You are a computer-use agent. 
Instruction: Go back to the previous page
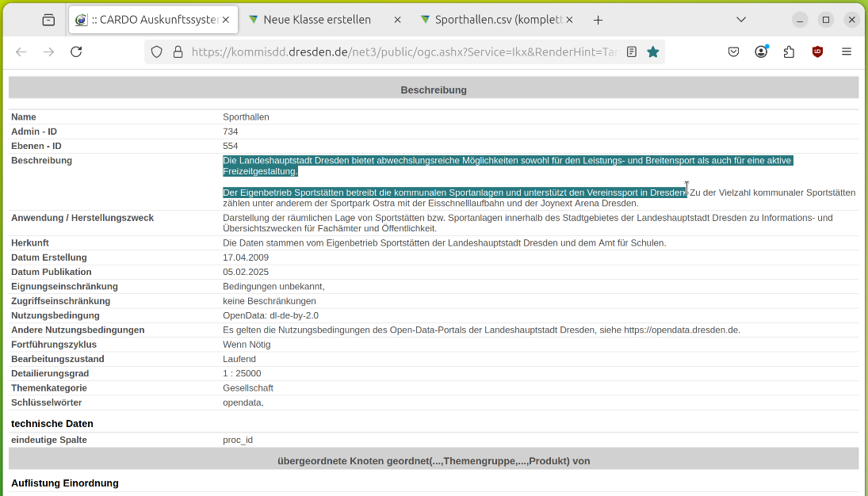pyautogui.click(x=21, y=52)
